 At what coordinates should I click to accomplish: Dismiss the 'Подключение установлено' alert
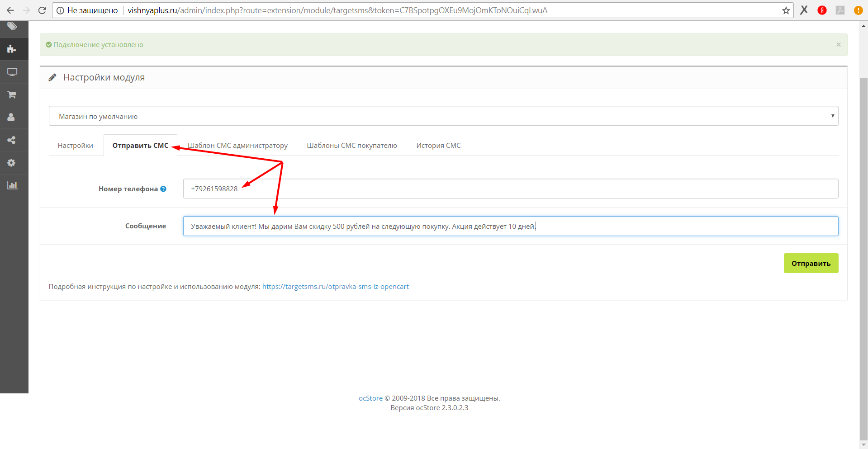coord(838,44)
